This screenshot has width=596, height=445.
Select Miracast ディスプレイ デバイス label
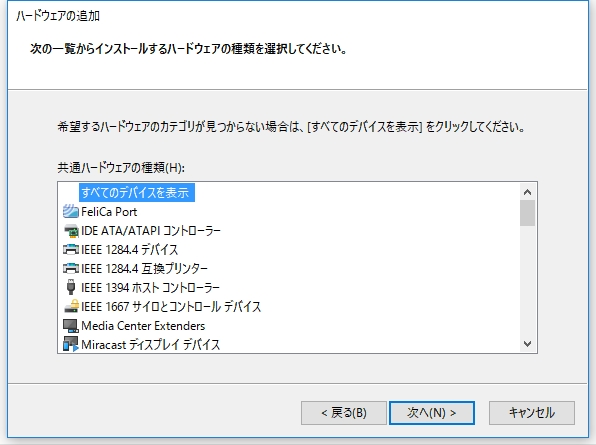click(x=151, y=345)
